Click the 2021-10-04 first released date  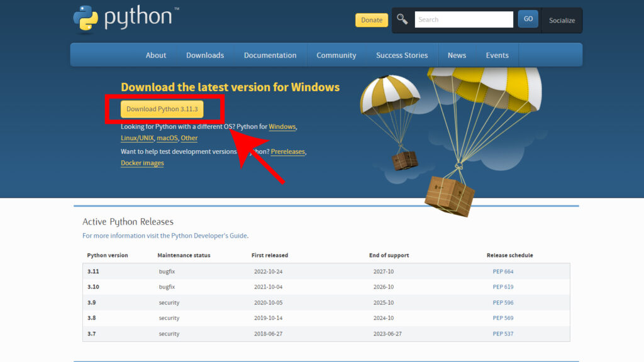[x=268, y=287]
